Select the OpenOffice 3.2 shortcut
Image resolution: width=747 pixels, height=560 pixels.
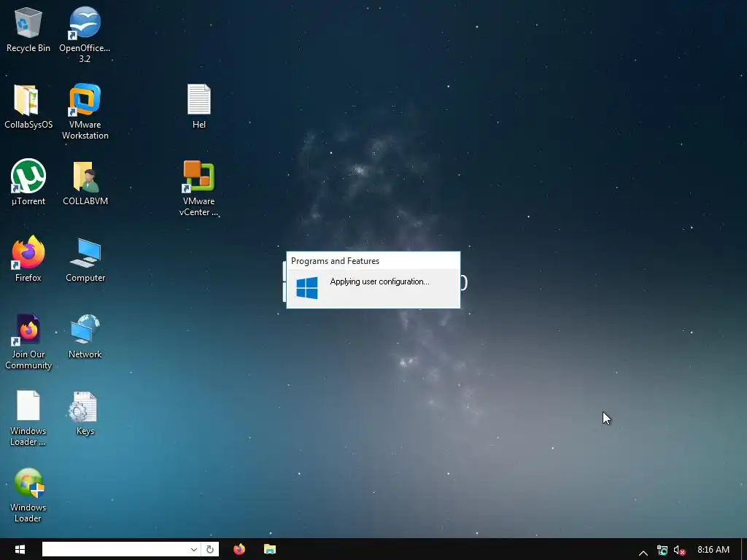85,35
